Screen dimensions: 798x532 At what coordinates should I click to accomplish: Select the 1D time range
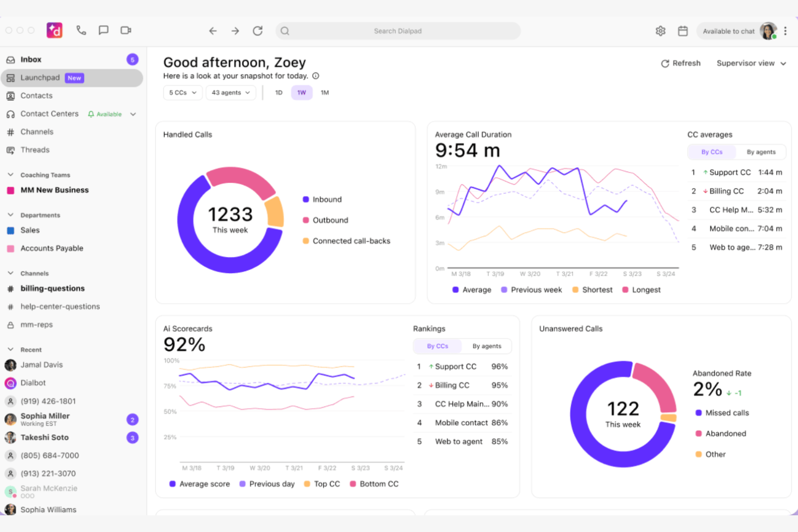(279, 93)
